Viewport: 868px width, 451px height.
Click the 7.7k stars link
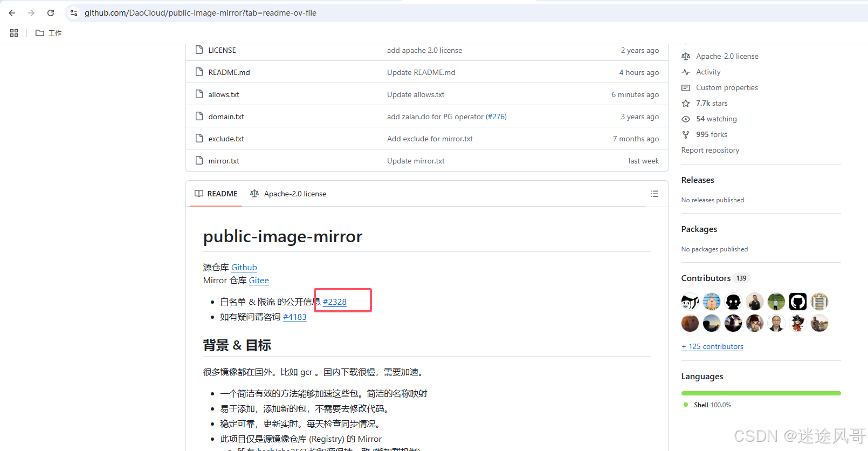click(x=712, y=103)
